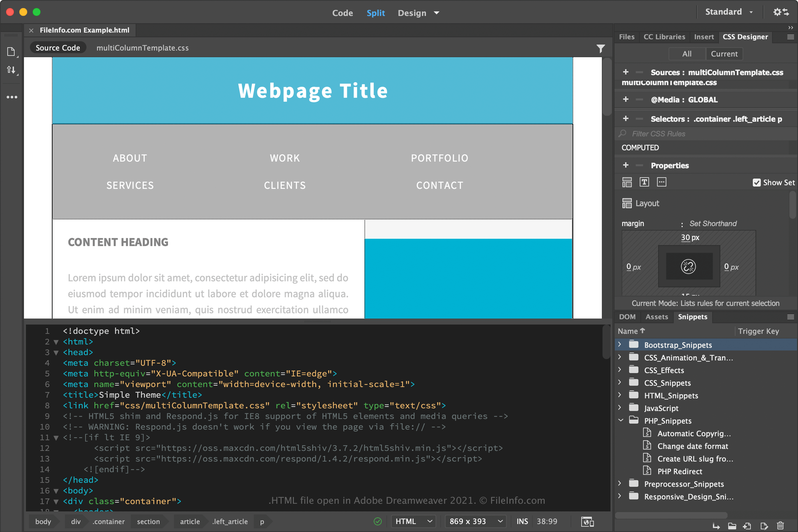Click the text formatting icon in Properties
Viewport: 798px width, 532px height.
pyautogui.click(x=645, y=182)
